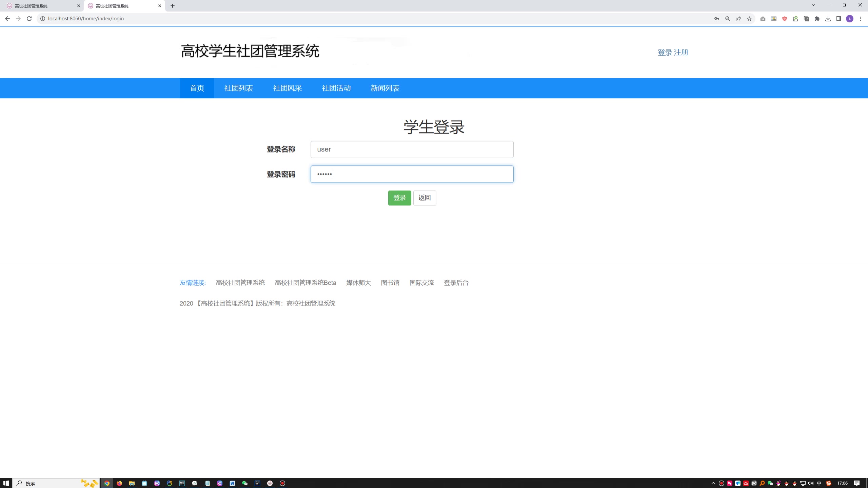Bookmark this page with the star icon
The image size is (868, 488).
coord(749,19)
